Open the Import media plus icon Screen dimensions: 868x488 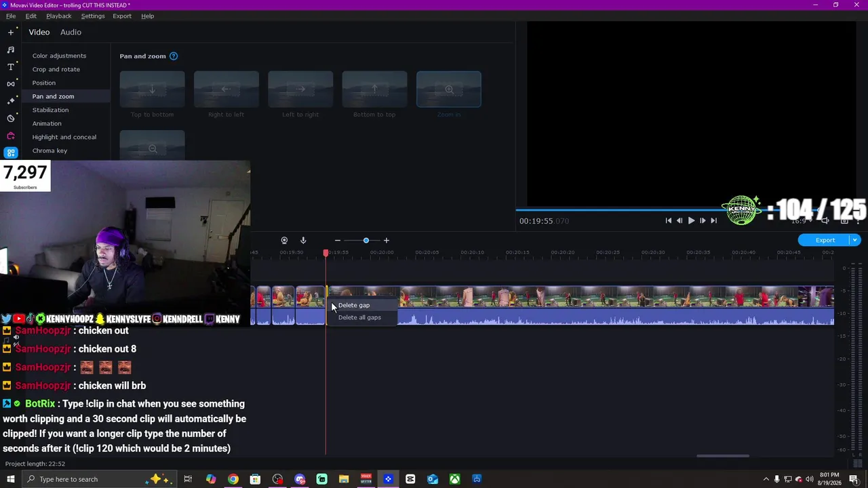(11, 32)
